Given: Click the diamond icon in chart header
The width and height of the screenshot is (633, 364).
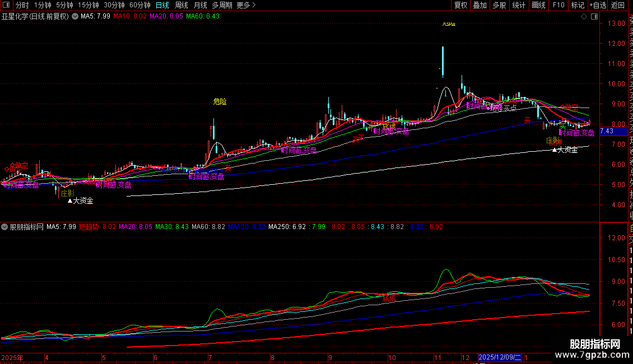Looking at the screenshot, I should pyautogui.click(x=584, y=16).
